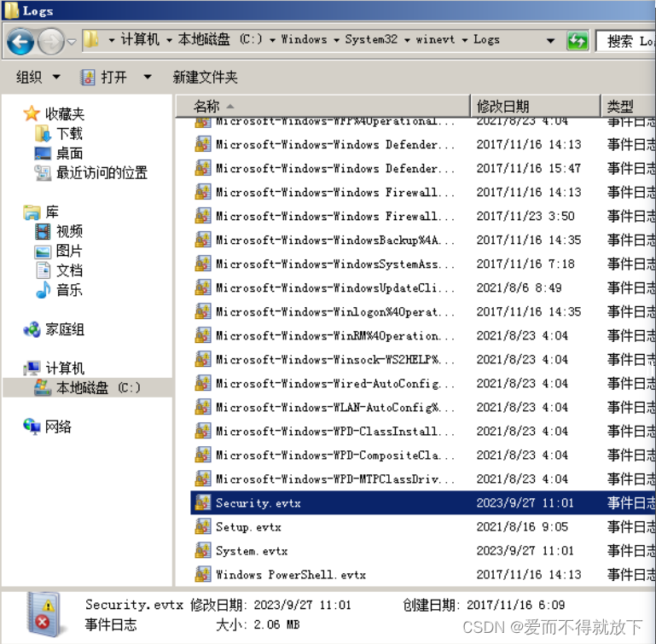The height and width of the screenshot is (644, 656).
Task: Click the blue Back navigation arrow
Action: (20, 42)
